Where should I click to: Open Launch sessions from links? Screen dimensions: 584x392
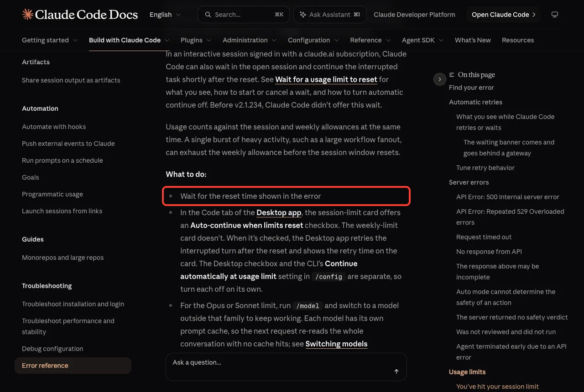(x=62, y=211)
